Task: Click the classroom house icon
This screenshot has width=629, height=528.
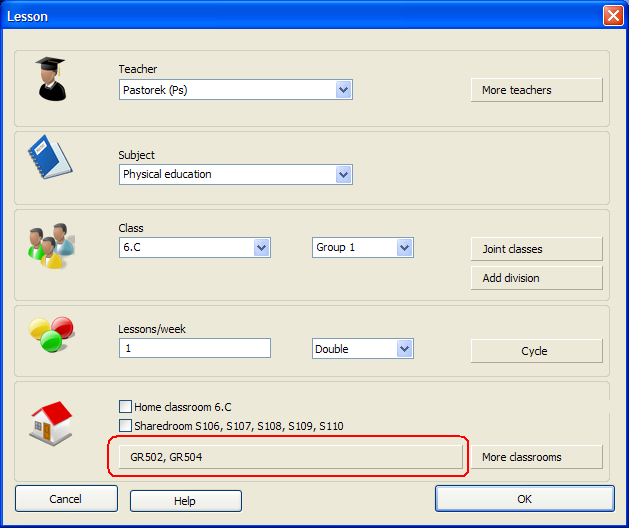Action: tap(50, 425)
